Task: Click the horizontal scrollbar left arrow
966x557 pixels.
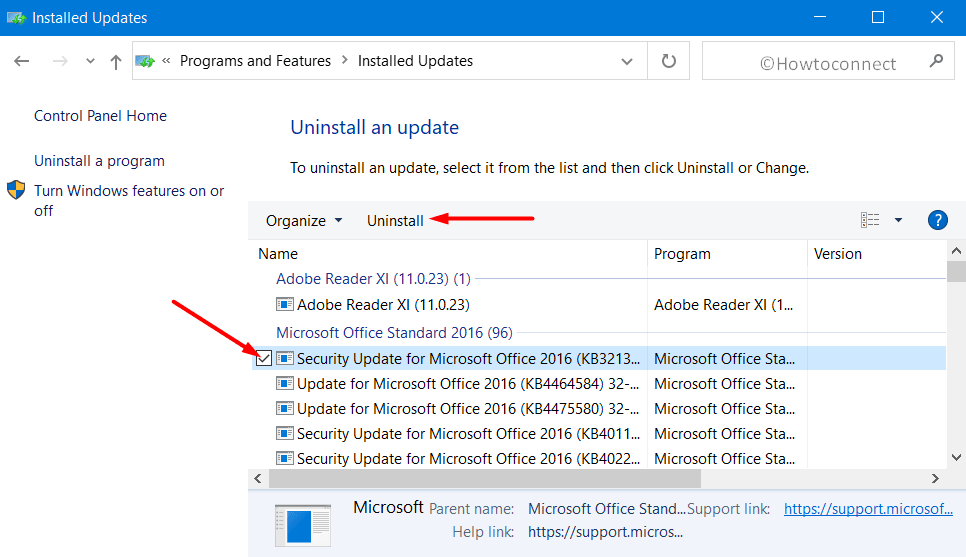Action: 258,478
